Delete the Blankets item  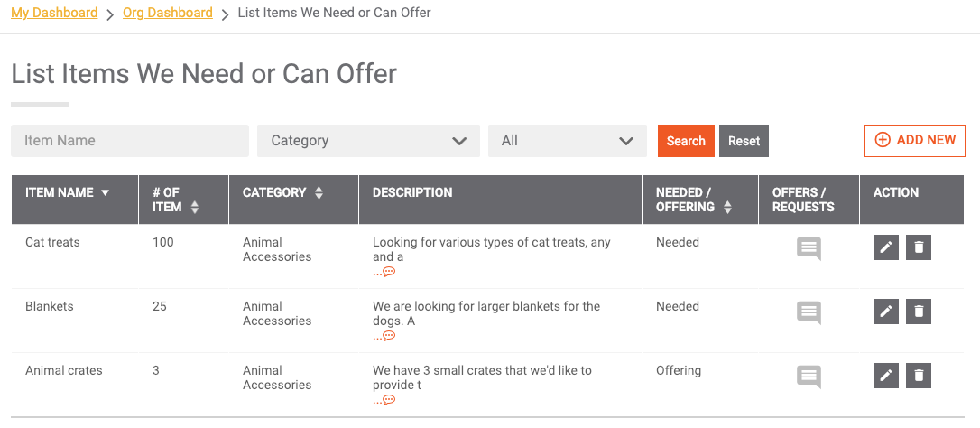pyautogui.click(x=918, y=312)
